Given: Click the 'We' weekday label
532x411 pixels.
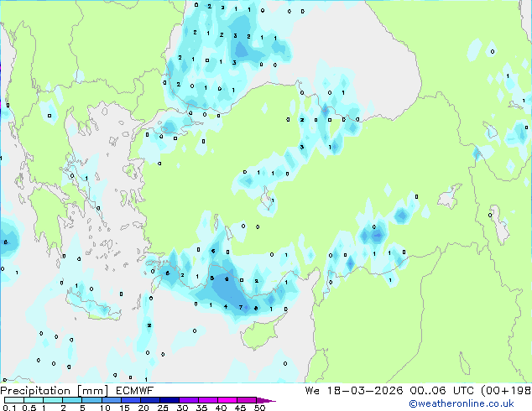Looking at the screenshot, I should (x=312, y=390).
